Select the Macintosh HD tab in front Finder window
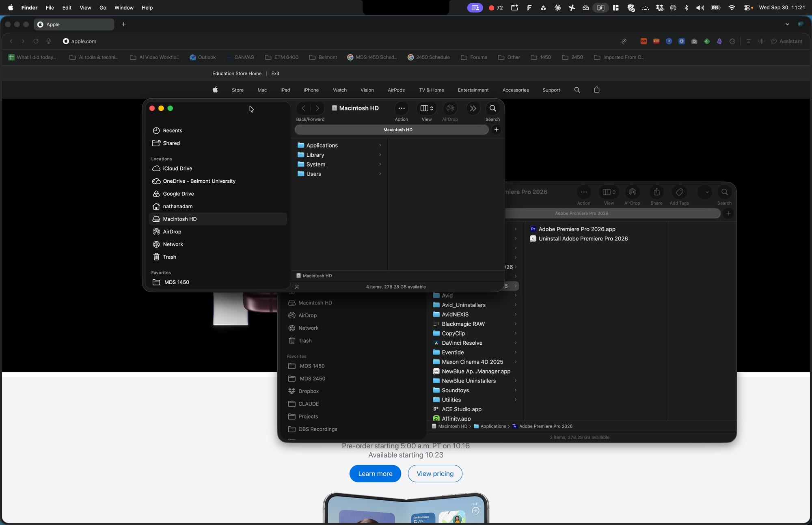 point(391,130)
